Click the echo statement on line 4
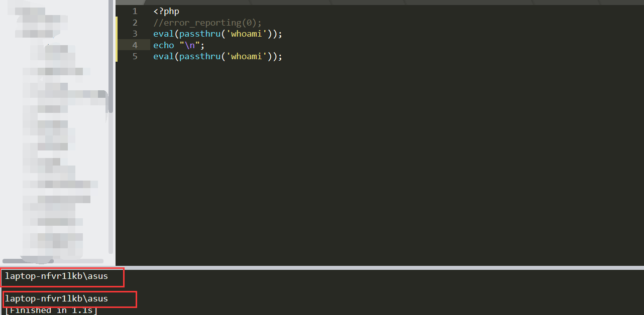 click(163, 45)
